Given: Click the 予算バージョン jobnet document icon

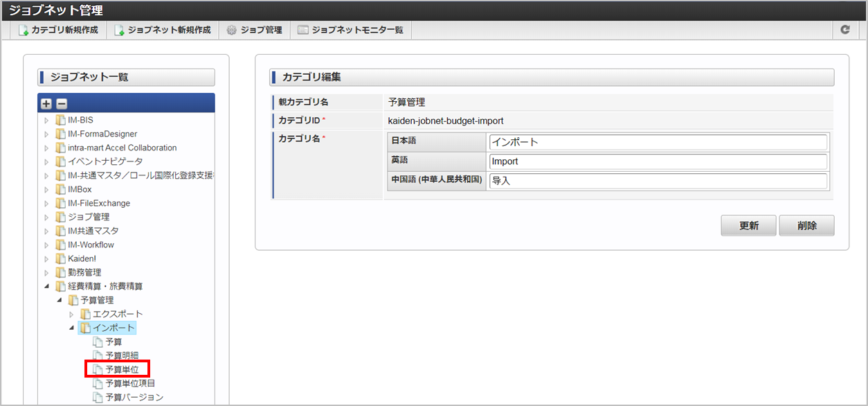Looking at the screenshot, I should [x=98, y=397].
